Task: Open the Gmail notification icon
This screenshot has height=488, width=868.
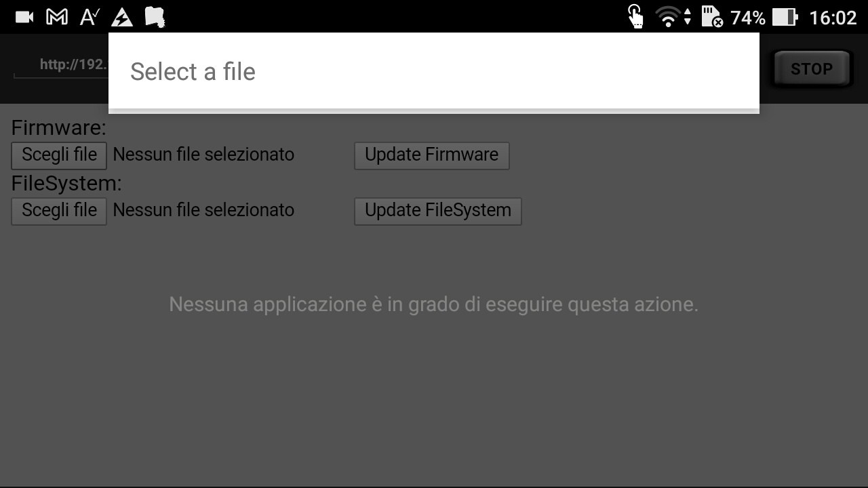Action: click(56, 17)
